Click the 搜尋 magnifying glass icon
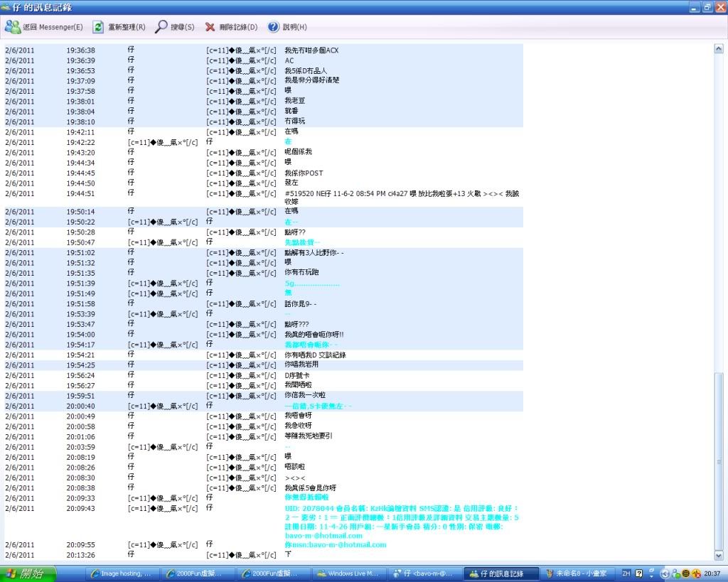 161,27
